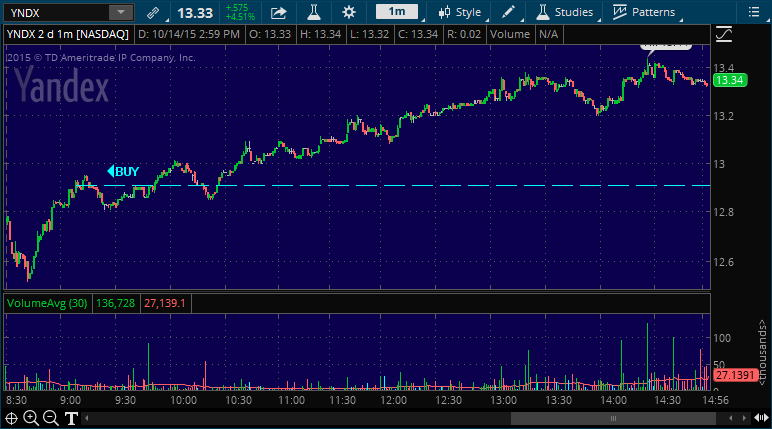Open the Style menu
The width and height of the screenshot is (772, 429).
[x=459, y=12]
